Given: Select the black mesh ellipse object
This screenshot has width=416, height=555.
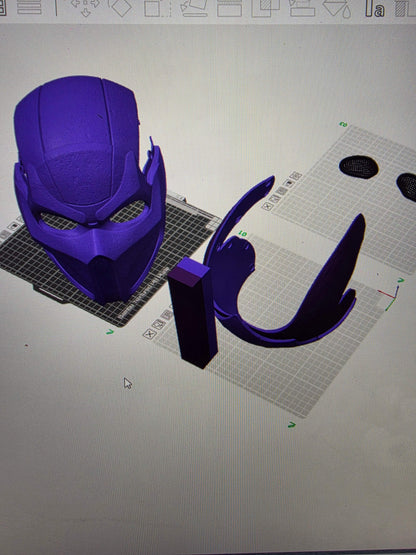Looking at the screenshot, I should pos(359,167).
